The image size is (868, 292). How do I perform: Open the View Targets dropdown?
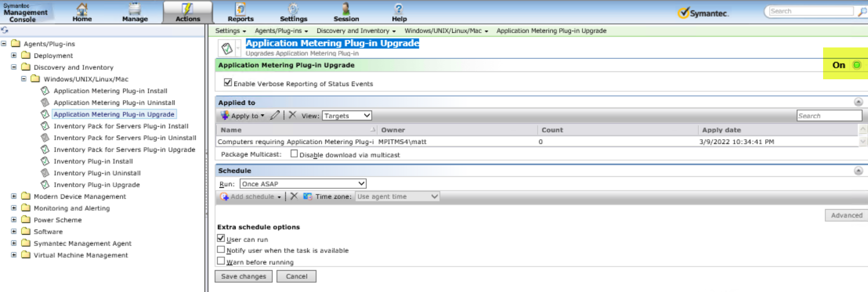347,116
